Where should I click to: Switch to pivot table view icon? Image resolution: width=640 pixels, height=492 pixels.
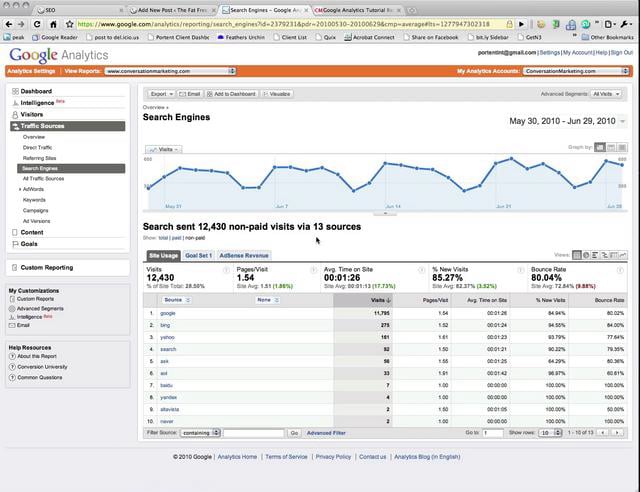(x=614, y=255)
